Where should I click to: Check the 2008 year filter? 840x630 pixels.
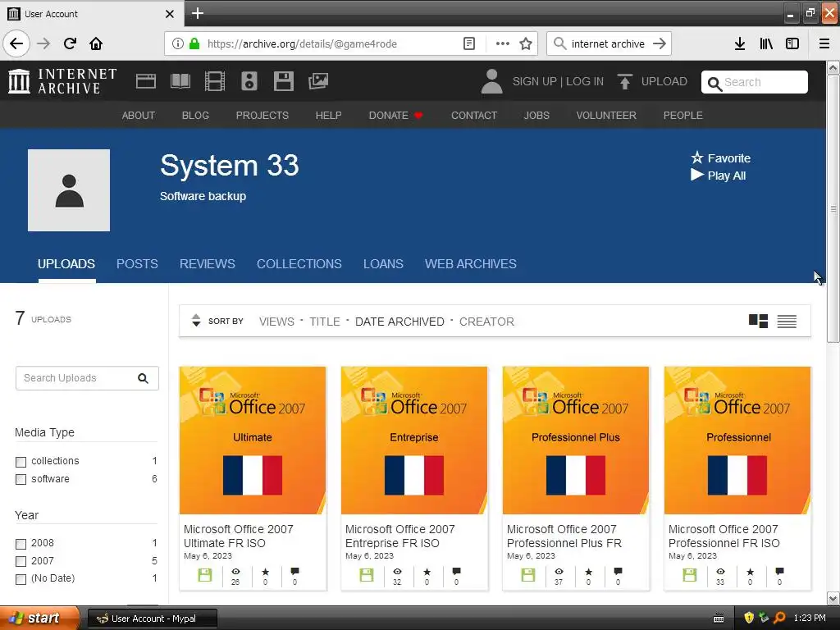21,544
